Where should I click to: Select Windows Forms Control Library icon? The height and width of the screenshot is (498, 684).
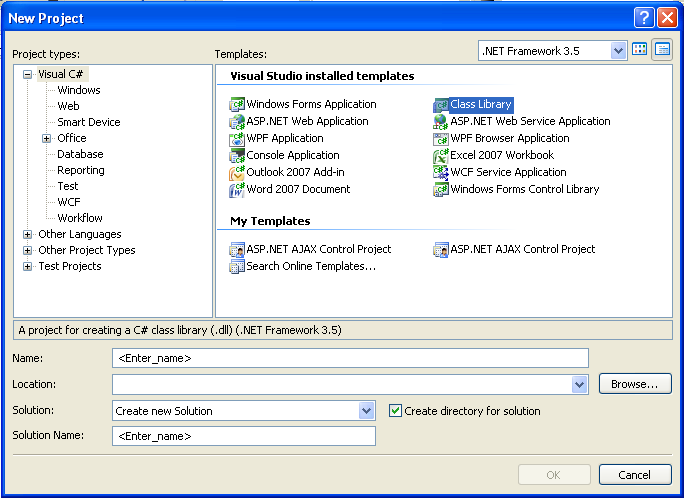point(441,190)
